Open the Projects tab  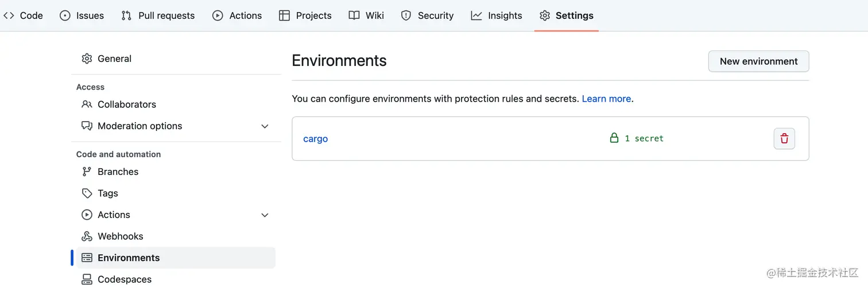tap(305, 15)
